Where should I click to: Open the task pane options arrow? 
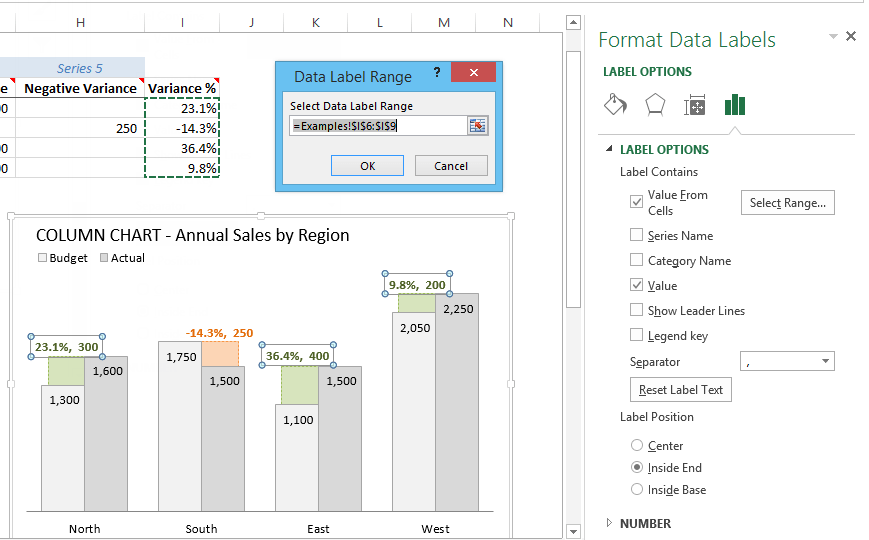pos(832,37)
